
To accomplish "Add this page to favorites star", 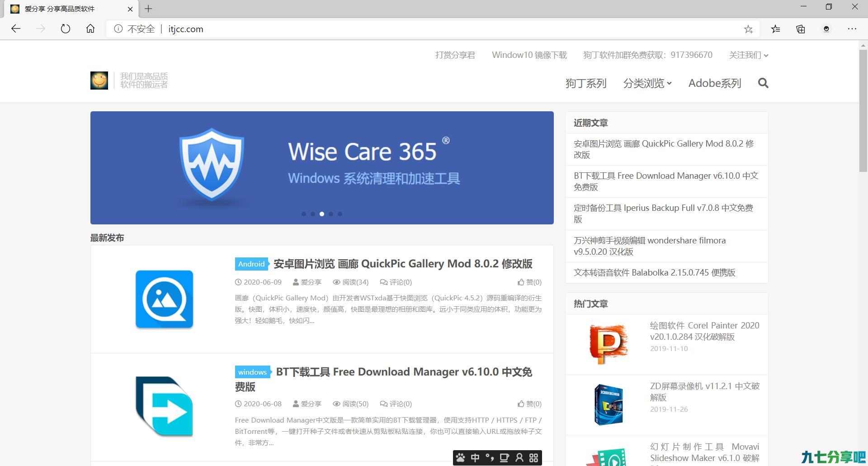I will [748, 29].
